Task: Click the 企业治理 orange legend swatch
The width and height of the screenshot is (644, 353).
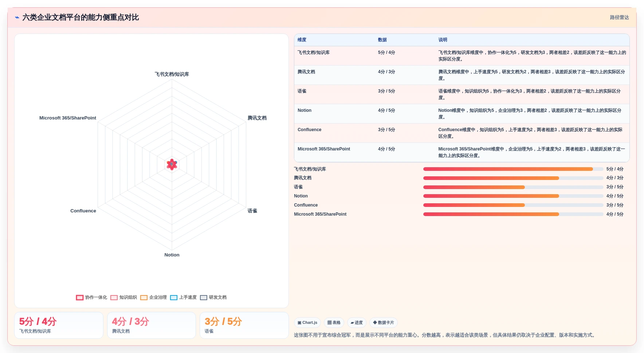Action: pos(144,298)
